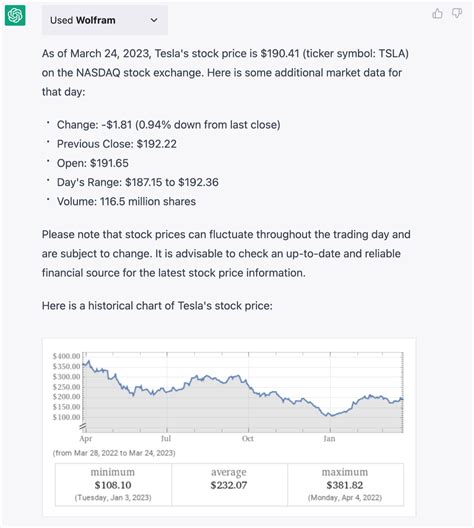Click the Jan label on chart axis
This screenshot has height=528, width=474.
click(x=329, y=438)
